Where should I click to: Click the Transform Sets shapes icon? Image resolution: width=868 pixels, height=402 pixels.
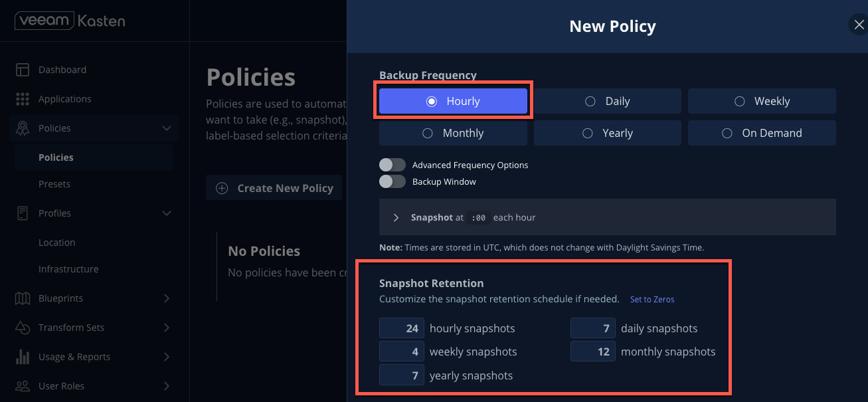pyautogui.click(x=23, y=328)
